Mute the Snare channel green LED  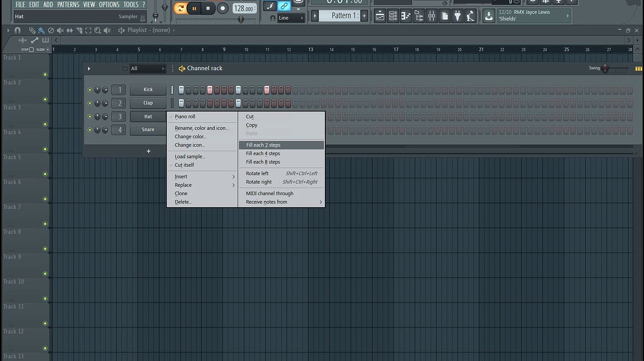(x=90, y=130)
